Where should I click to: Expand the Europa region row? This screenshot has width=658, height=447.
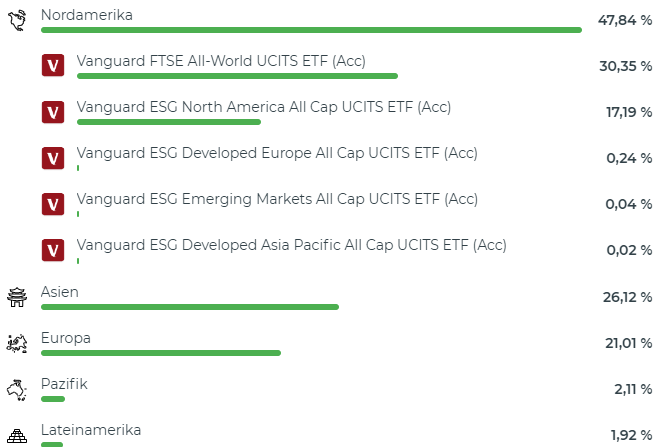66,338
